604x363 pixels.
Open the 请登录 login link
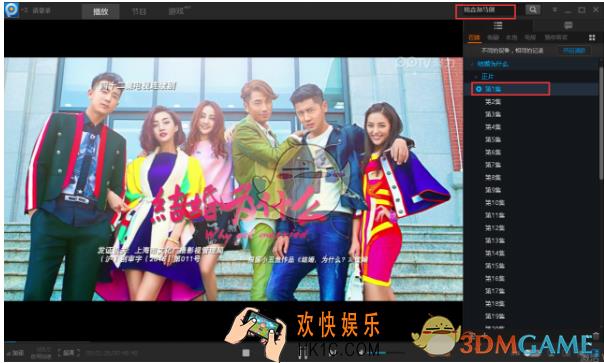click(x=42, y=11)
